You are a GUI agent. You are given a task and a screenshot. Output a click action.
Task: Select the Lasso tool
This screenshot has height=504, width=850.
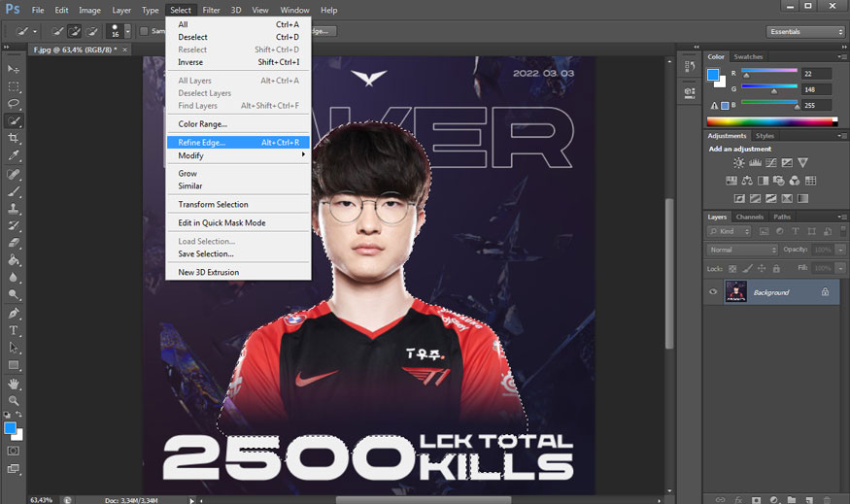(x=14, y=104)
